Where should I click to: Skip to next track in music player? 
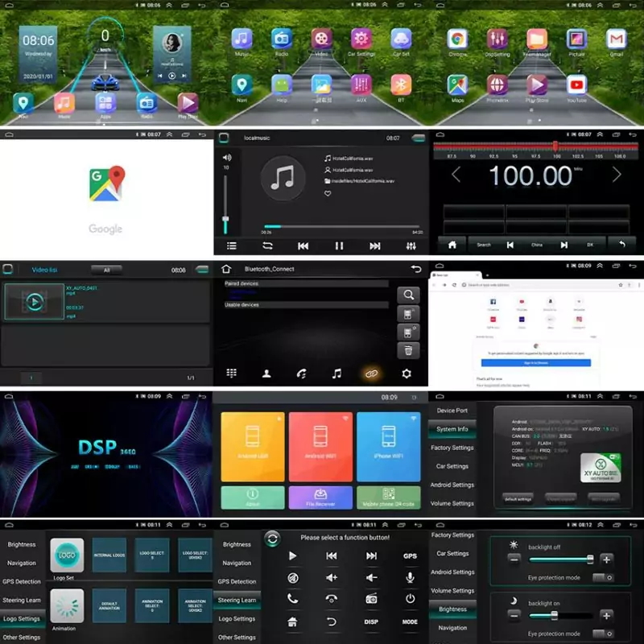[374, 246]
